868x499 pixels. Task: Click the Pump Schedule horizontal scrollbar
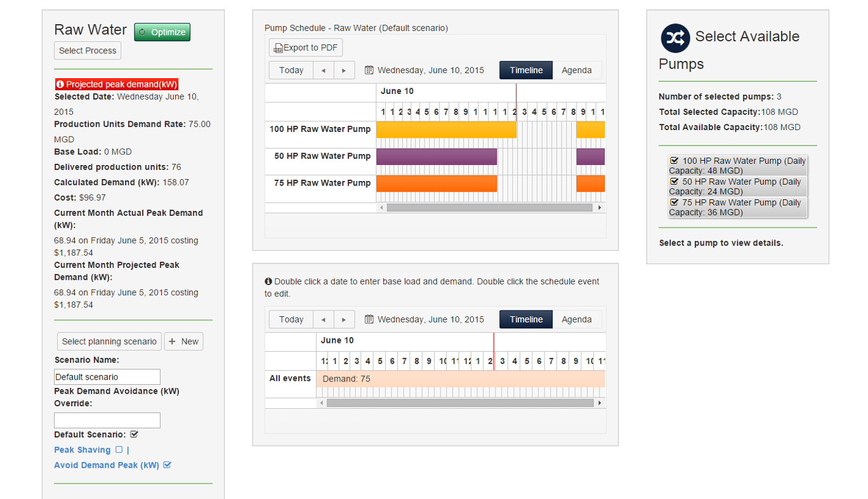click(x=489, y=208)
